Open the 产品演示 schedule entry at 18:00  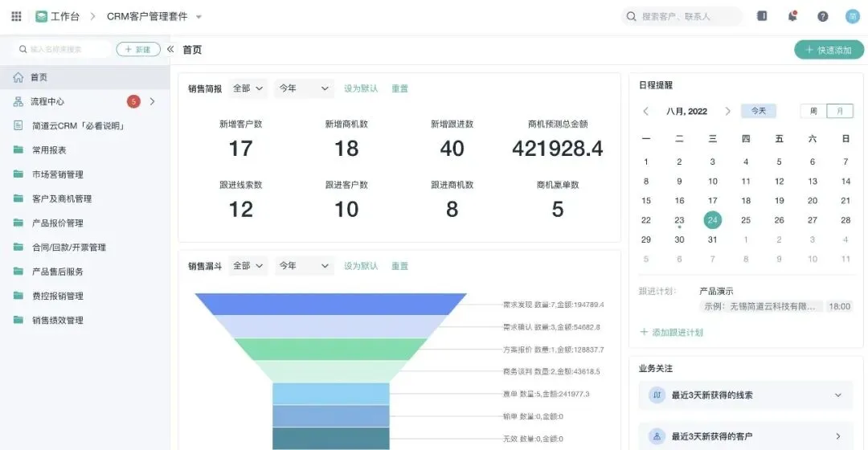[x=775, y=306]
